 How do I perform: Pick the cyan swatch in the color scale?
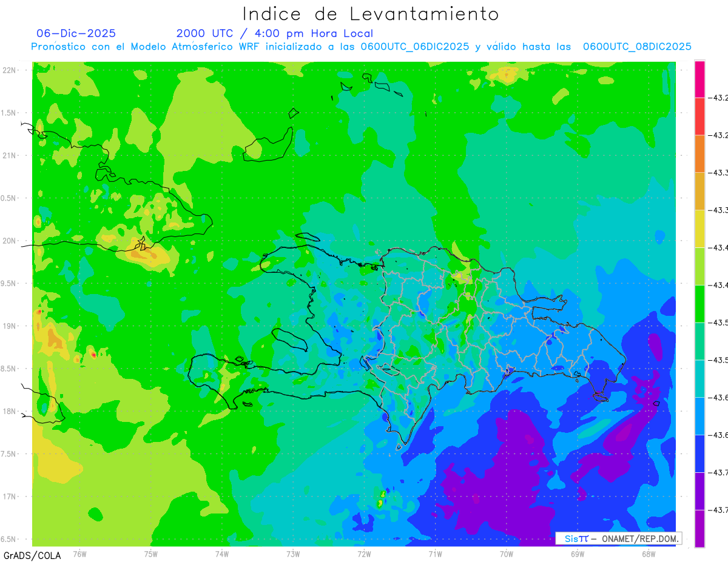[x=699, y=378]
